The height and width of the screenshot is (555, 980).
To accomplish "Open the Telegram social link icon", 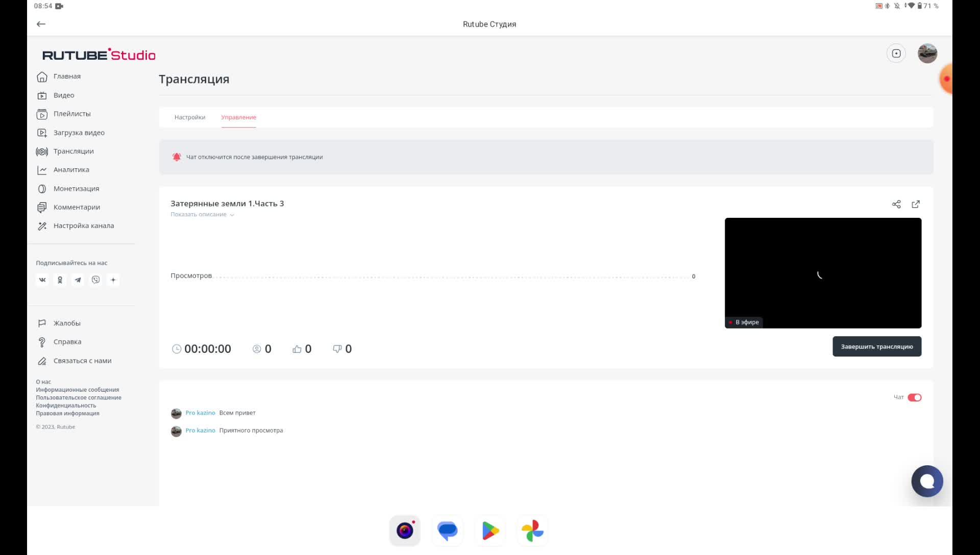I will click(78, 280).
